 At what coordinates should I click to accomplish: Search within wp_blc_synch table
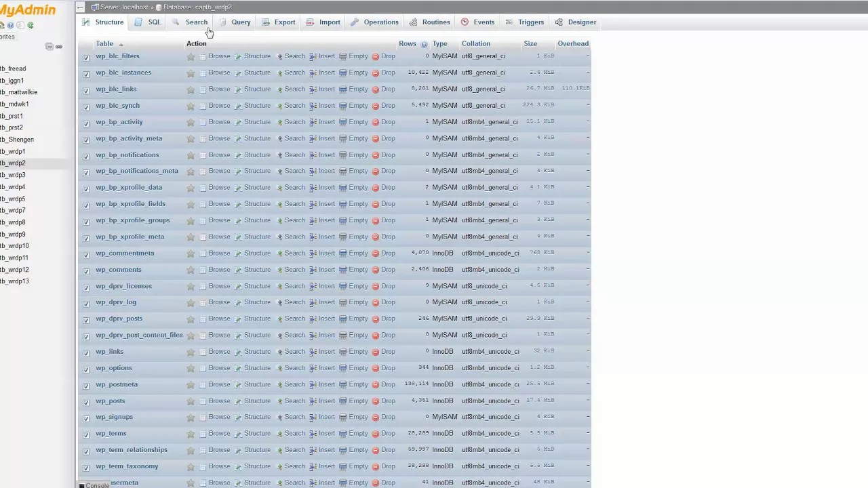click(290, 106)
